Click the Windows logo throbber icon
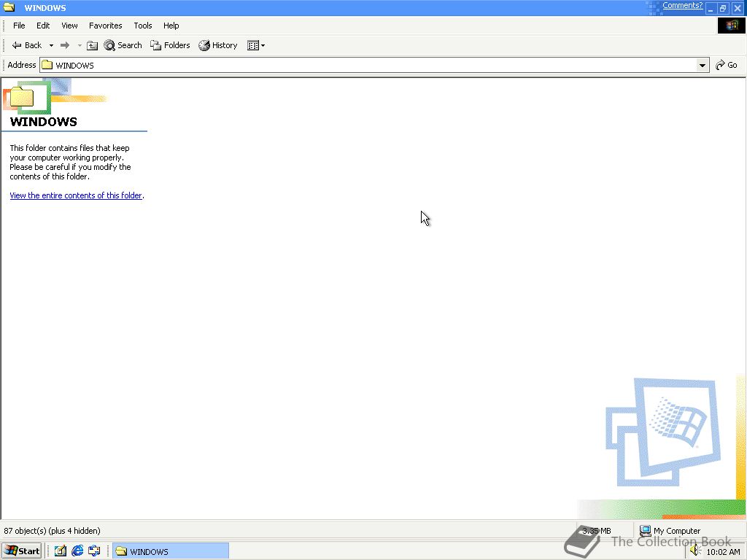Image resolution: width=747 pixels, height=560 pixels. (x=731, y=26)
